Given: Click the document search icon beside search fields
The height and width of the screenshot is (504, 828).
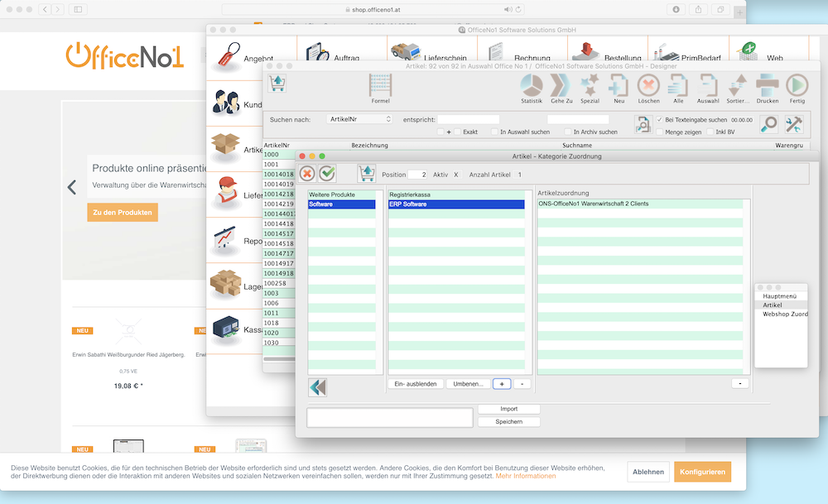Looking at the screenshot, I should [x=643, y=124].
